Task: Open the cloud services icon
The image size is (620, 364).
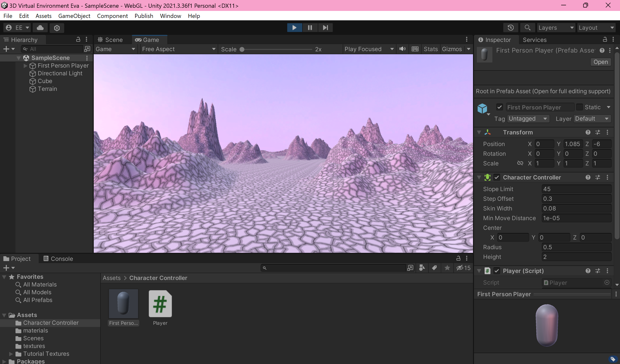Action: (40, 28)
